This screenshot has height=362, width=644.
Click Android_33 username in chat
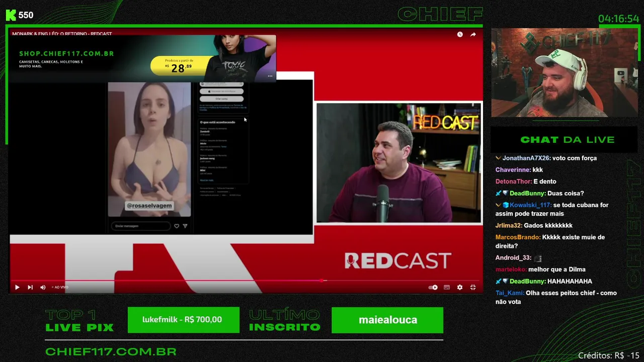[x=514, y=258]
